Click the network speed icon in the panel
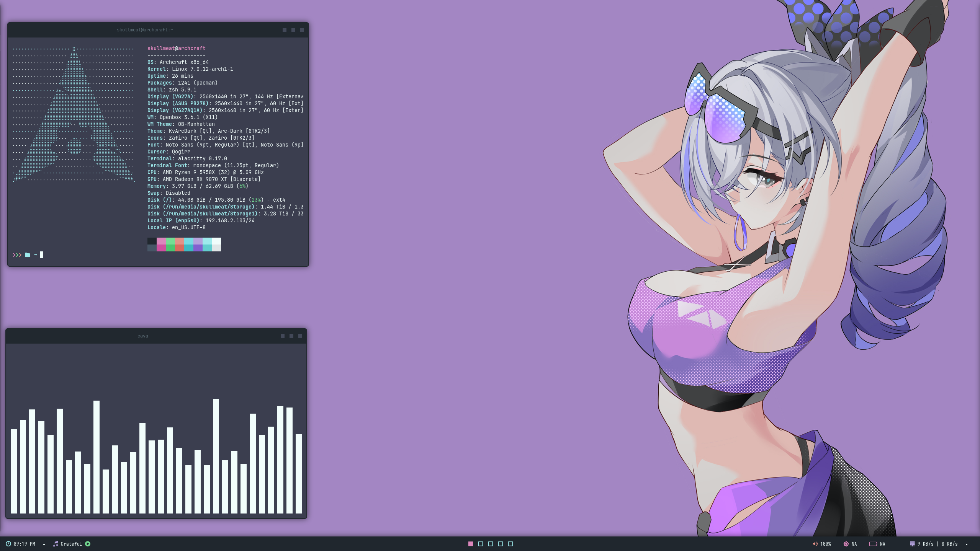The image size is (980, 551). (912, 544)
